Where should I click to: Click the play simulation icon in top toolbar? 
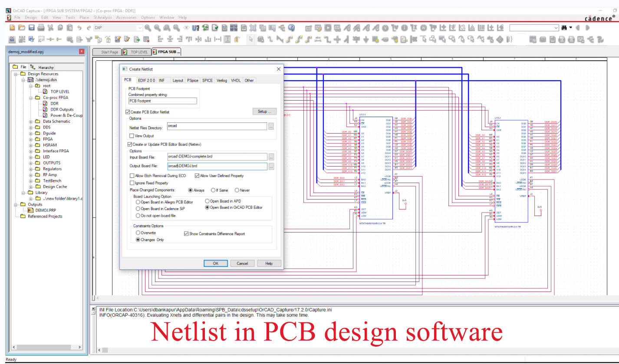click(328, 28)
